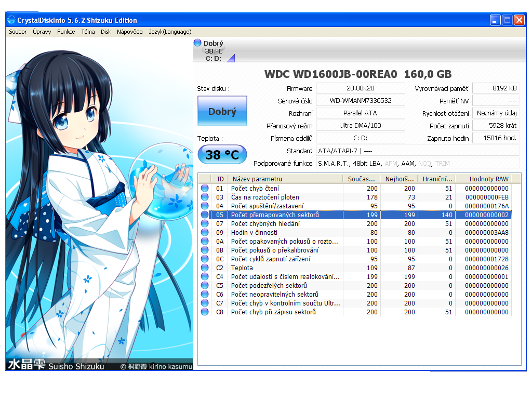Click the RAW value 000000003AA8
The image size is (532, 399).
click(487, 232)
